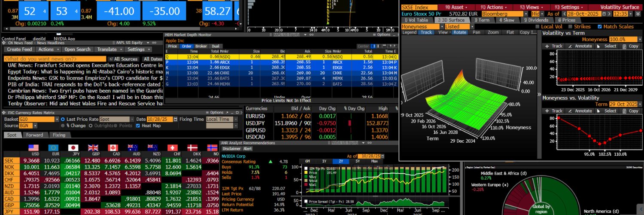Click the news search field 'What do you want news on?'
644x215 pixels.
(55, 59)
